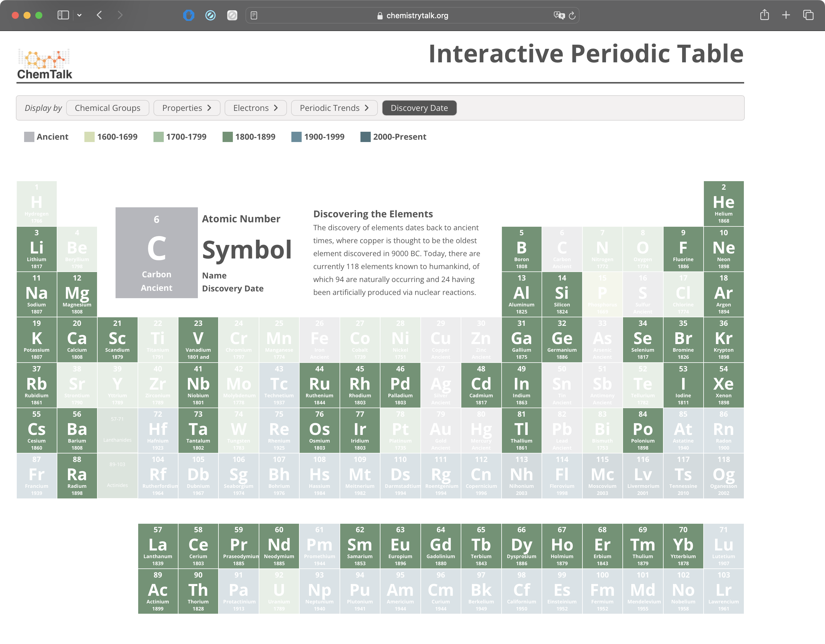
Task: Click the 1600-1699 legend color swatch
Action: click(x=89, y=137)
